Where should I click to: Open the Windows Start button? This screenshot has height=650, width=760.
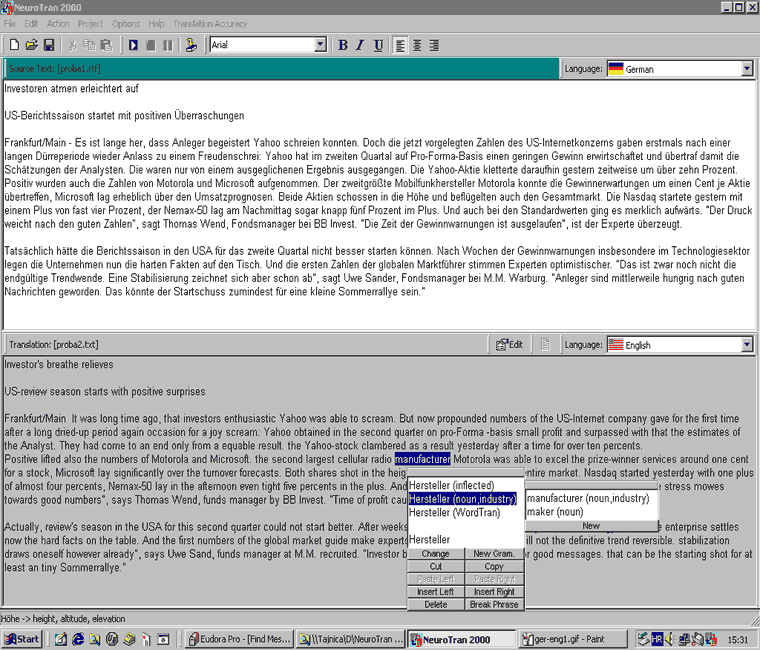point(22,639)
